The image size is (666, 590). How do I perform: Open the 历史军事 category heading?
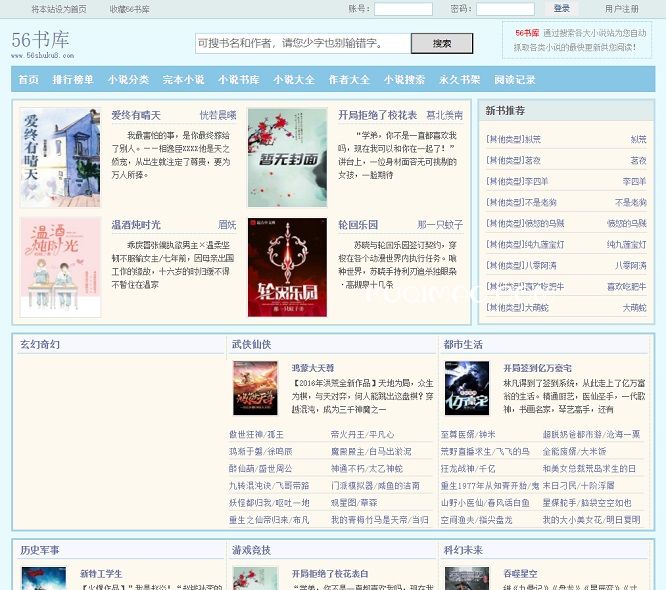coord(40,550)
